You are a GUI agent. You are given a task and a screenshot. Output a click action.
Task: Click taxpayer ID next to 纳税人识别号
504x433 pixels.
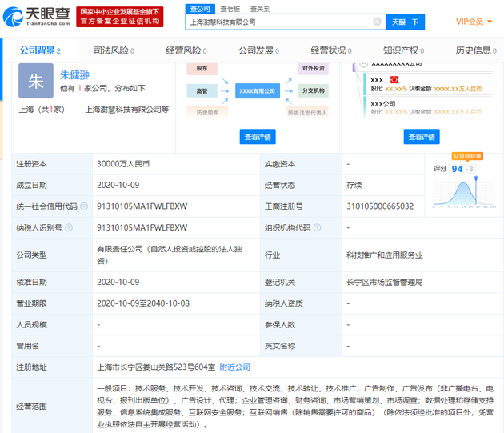(142, 227)
